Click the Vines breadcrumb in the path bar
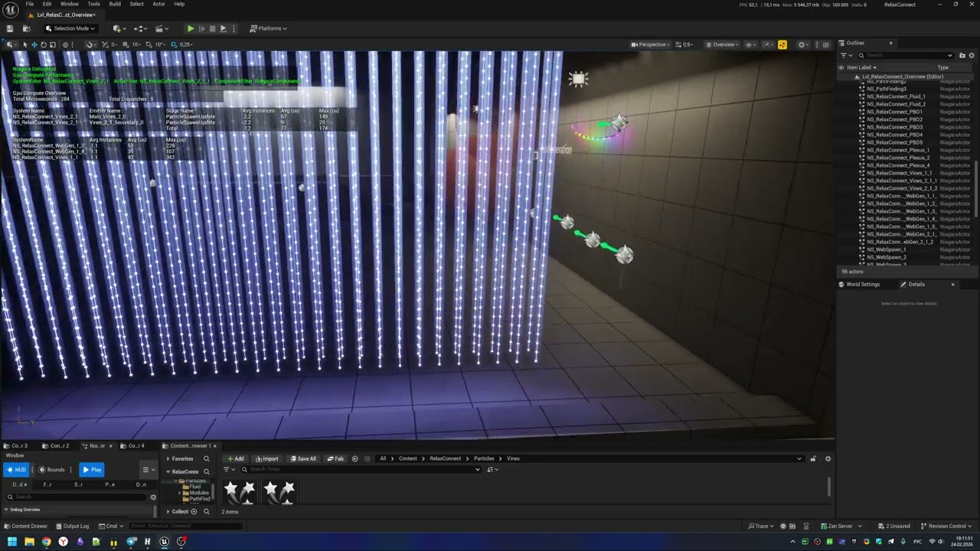Viewport: 980px width, 551px height. click(x=513, y=459)
